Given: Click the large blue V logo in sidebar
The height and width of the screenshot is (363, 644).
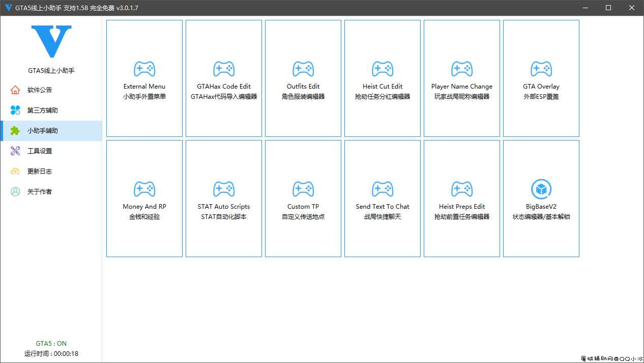Looking at the screenshot, I should [x=51, y=42].
